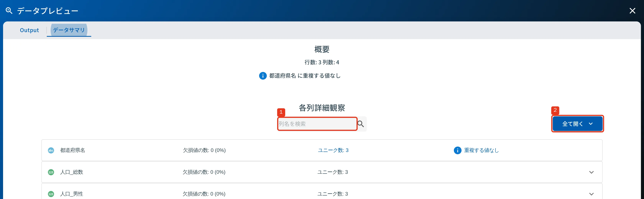Viewport: 644px width, 199px height.
Task: Click ユニーク数: 3 in 人口_男性 row
Action: point(333,194)
